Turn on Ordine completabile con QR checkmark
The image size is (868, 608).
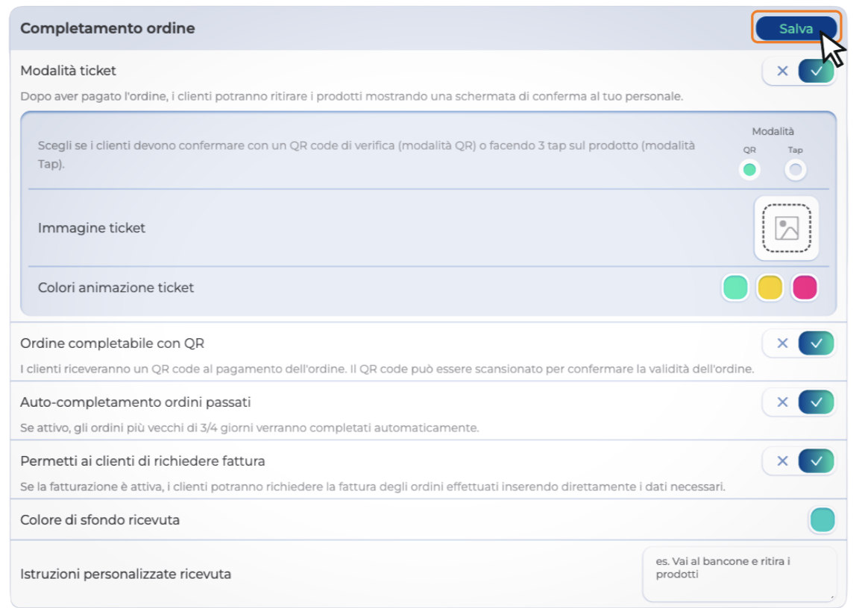[x=817, y=343]
